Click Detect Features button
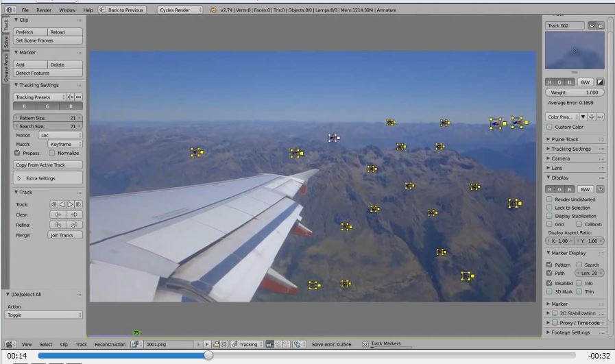The image size is (615, 364). pyautogui.click(x=48, y=73)
